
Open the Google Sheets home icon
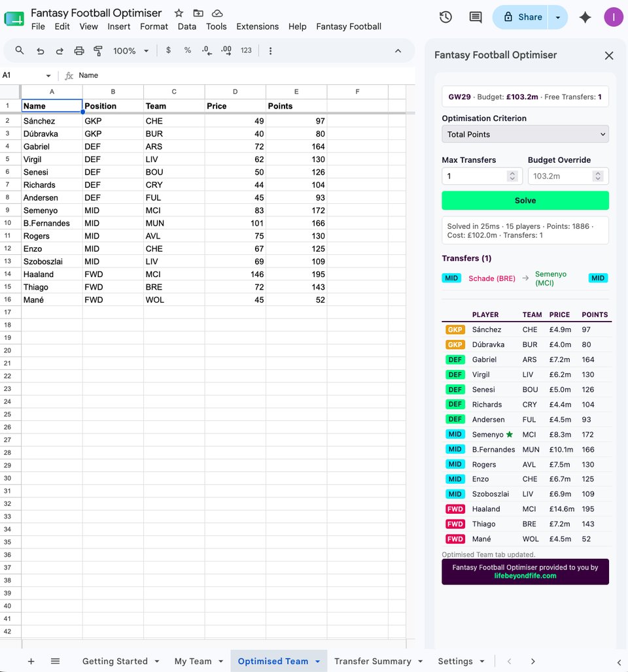14,19
